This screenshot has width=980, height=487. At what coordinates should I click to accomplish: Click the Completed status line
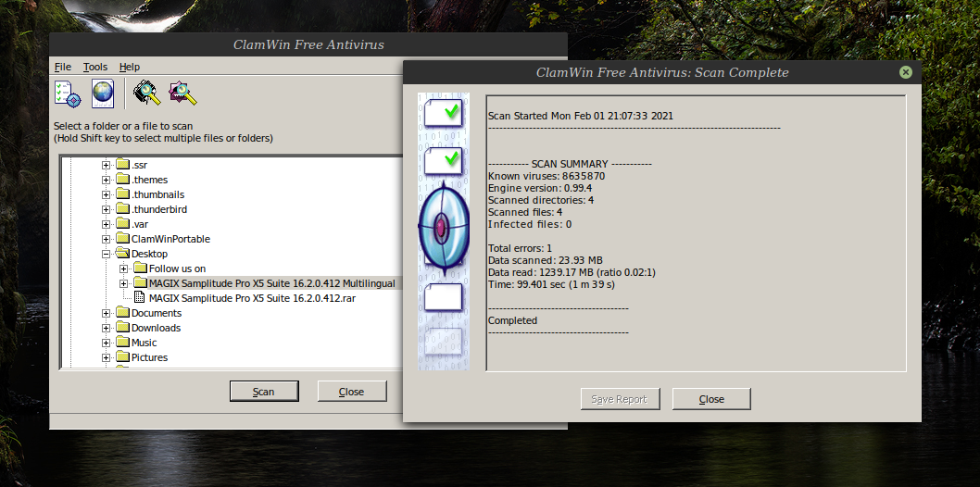512,320
